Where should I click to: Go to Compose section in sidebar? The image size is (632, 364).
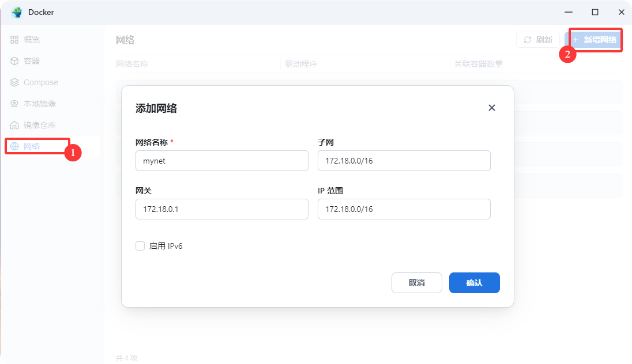click(40, 82)
